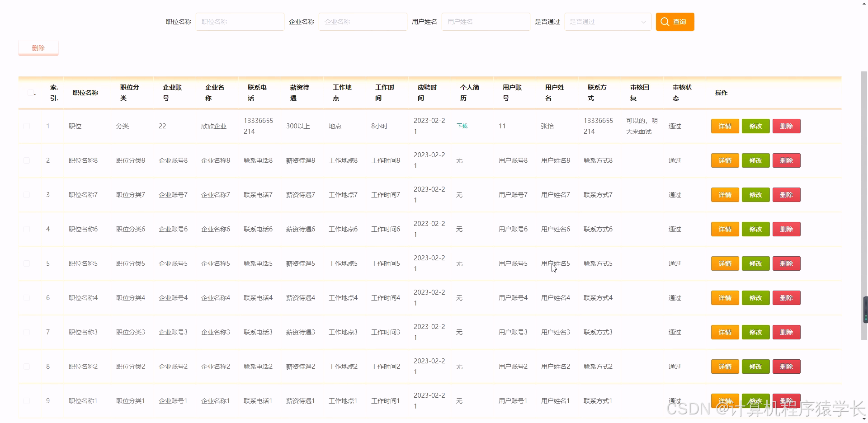Click the 薪资待遇3 cell
868x423 pixels.
click(x=301, y=332)
